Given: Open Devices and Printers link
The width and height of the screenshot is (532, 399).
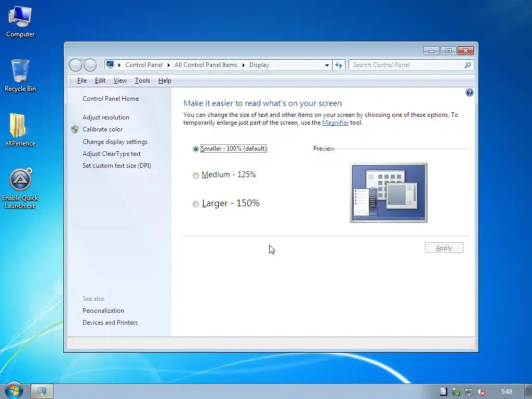Looking at the screenshot, I should coord(110,322).
